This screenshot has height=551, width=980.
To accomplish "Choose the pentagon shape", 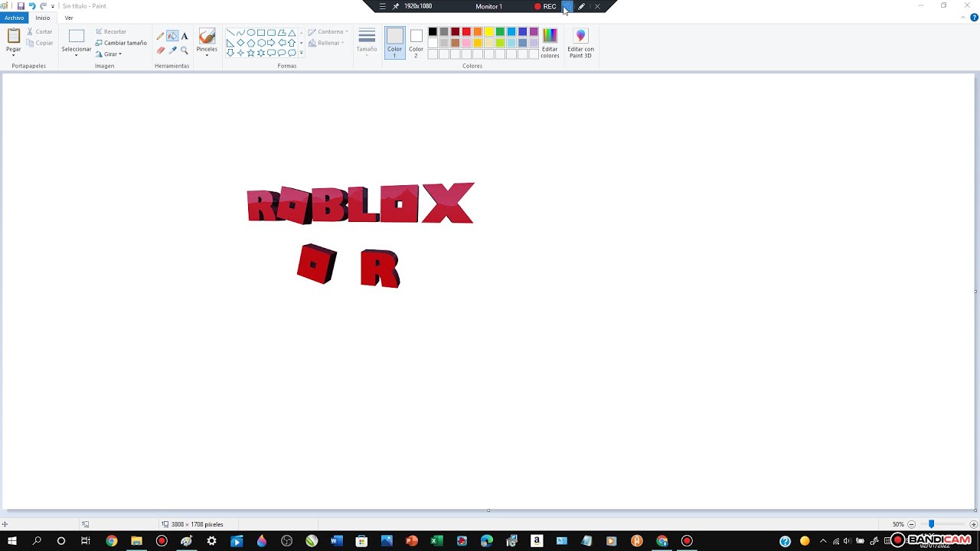I will [250, 43].
